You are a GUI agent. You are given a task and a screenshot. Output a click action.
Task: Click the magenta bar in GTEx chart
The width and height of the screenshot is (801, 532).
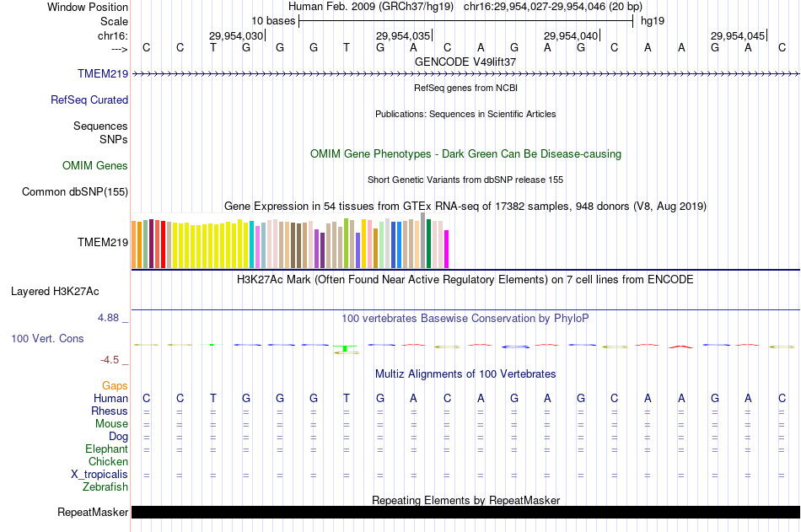tap(447, 249)
